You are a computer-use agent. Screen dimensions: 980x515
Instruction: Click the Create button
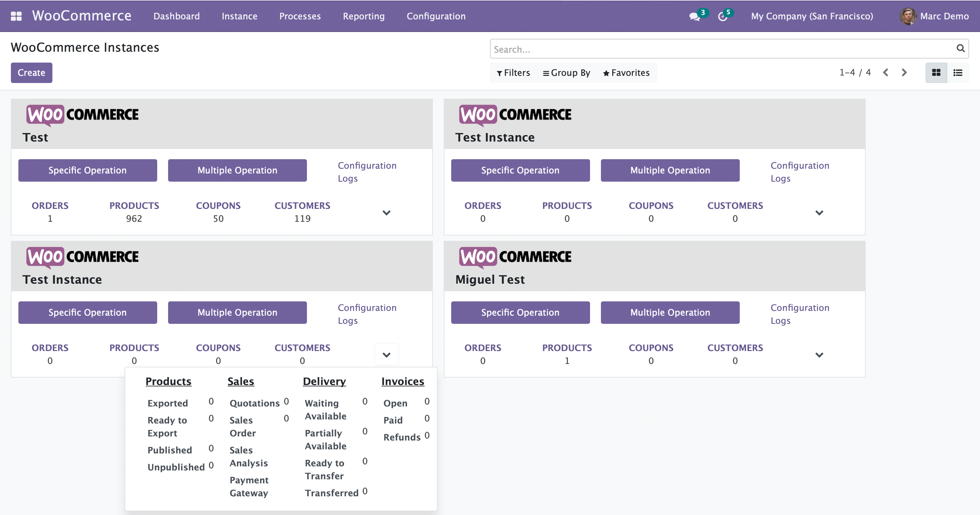[x=31, y=73]
